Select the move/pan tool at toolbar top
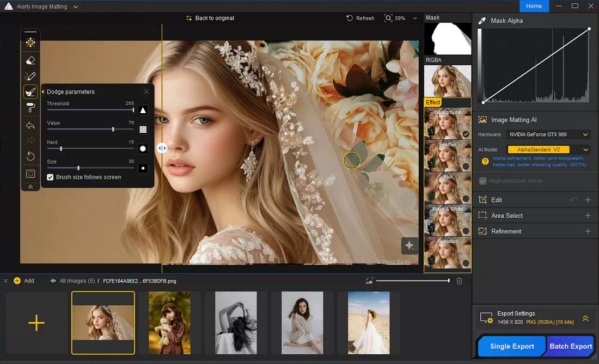The image size is (599, 364). tap(30, 42)
